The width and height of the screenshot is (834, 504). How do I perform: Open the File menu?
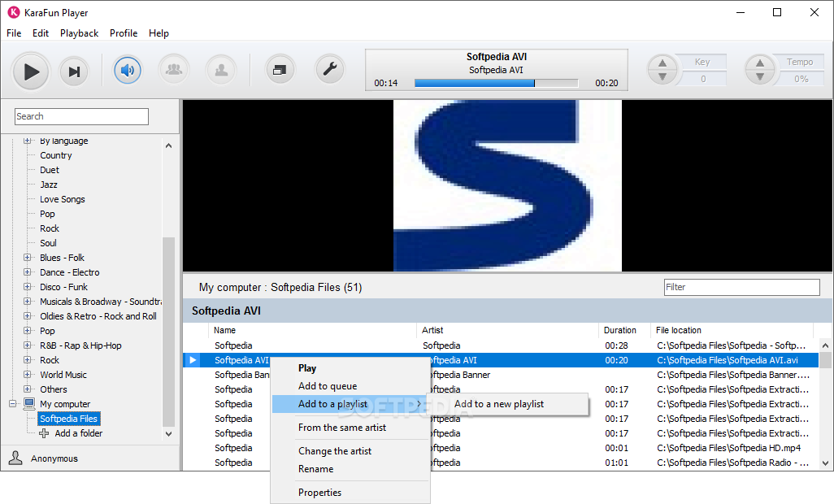tap(14, 33)
